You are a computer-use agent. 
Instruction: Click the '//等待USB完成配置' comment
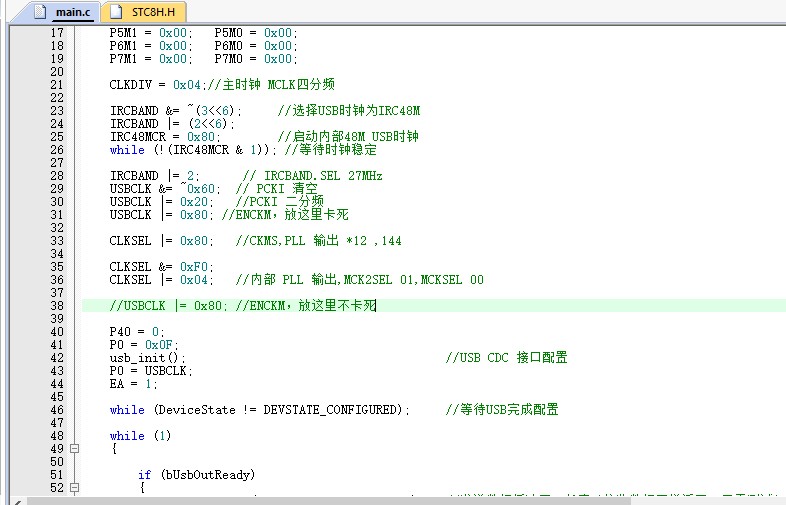coord(502,410)
